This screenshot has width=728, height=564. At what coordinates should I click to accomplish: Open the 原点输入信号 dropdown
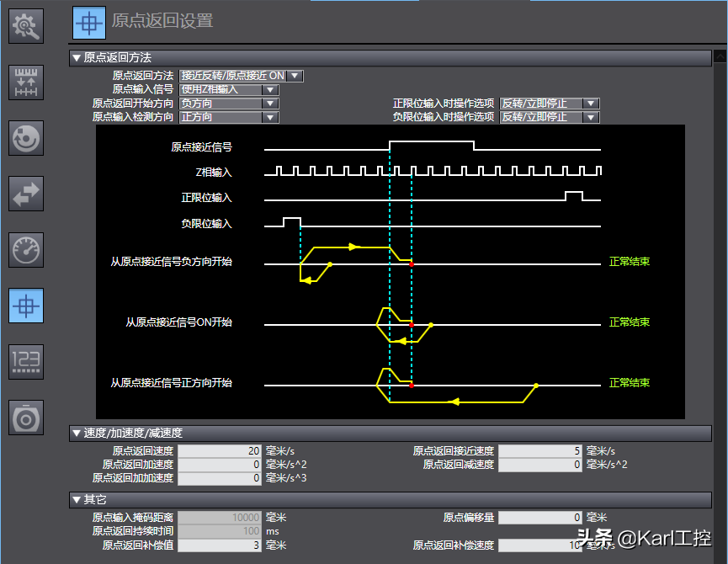pos(269,89)
